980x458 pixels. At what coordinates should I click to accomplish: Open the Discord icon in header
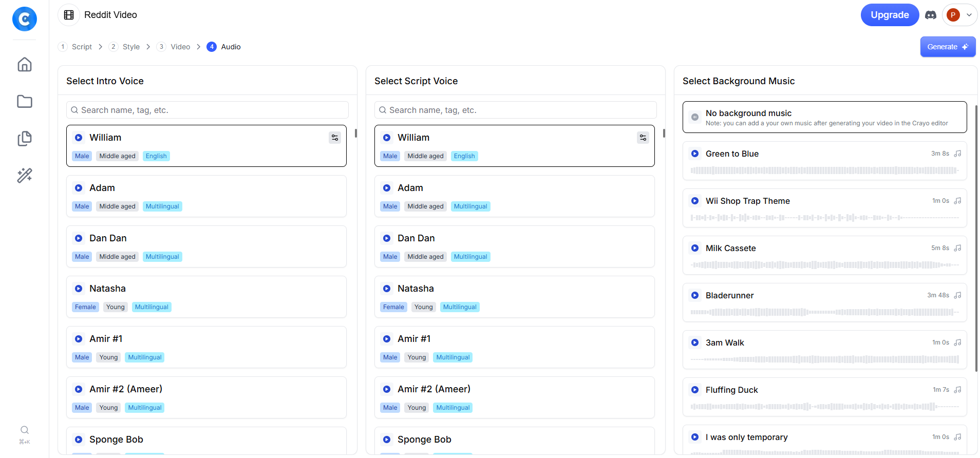930,15
